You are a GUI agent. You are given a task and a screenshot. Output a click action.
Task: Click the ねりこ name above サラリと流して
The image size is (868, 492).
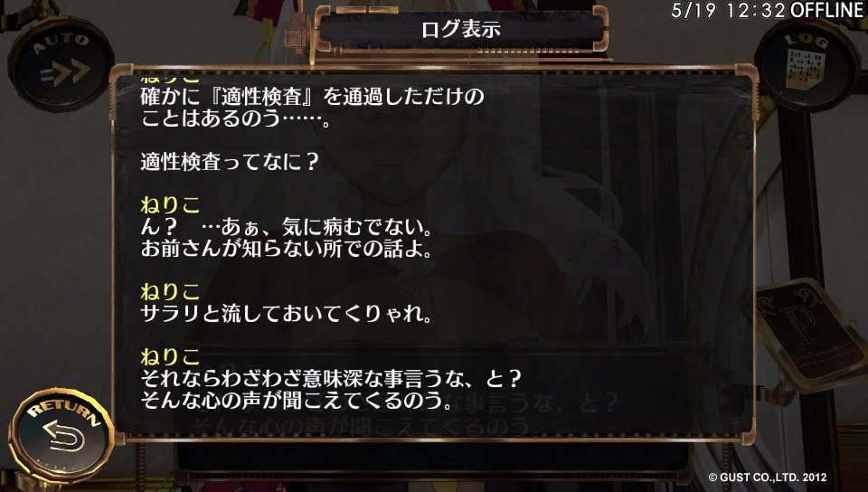(170, 291)
